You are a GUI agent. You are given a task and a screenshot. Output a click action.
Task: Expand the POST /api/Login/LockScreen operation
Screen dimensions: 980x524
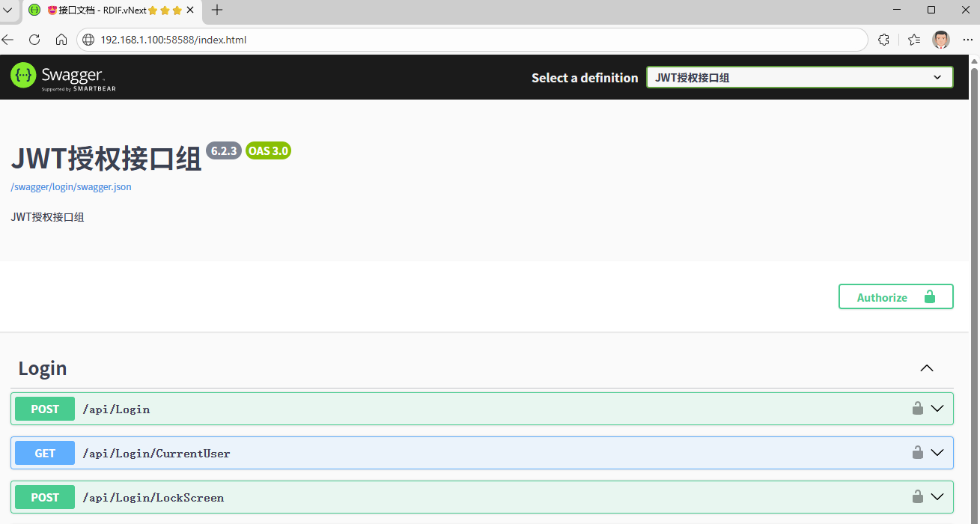click(937, 497)
